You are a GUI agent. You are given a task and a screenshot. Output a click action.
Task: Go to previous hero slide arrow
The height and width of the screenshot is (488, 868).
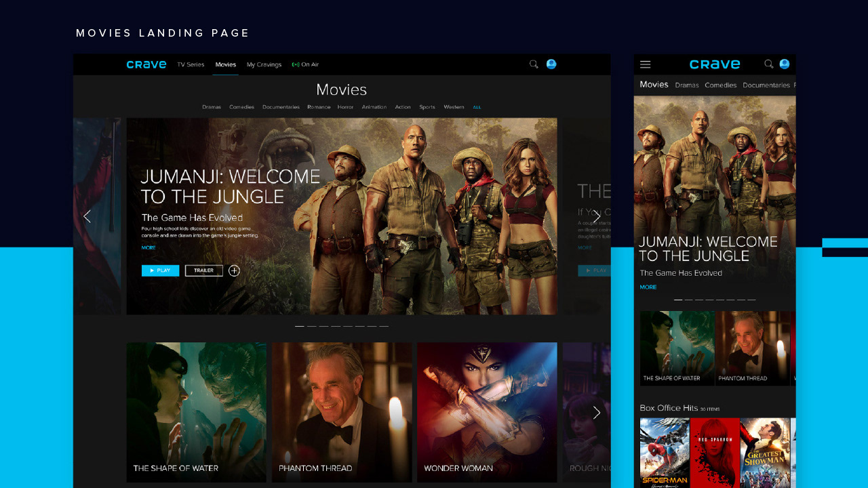coord(87,216)
